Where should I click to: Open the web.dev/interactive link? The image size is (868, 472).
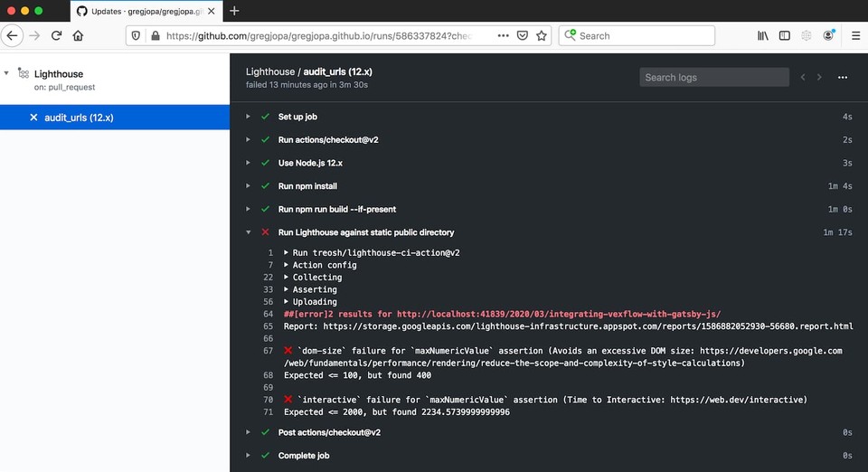point(736,400)
